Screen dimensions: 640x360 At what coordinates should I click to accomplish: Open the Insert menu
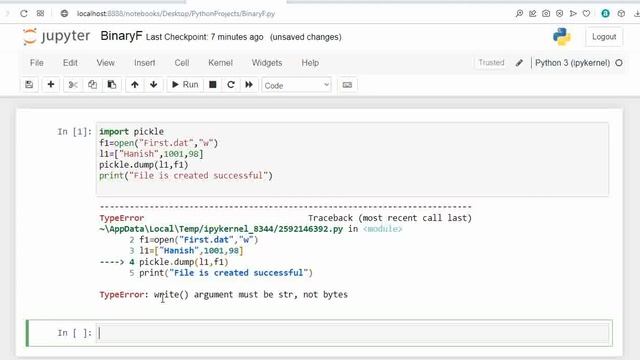pos(144,63)
